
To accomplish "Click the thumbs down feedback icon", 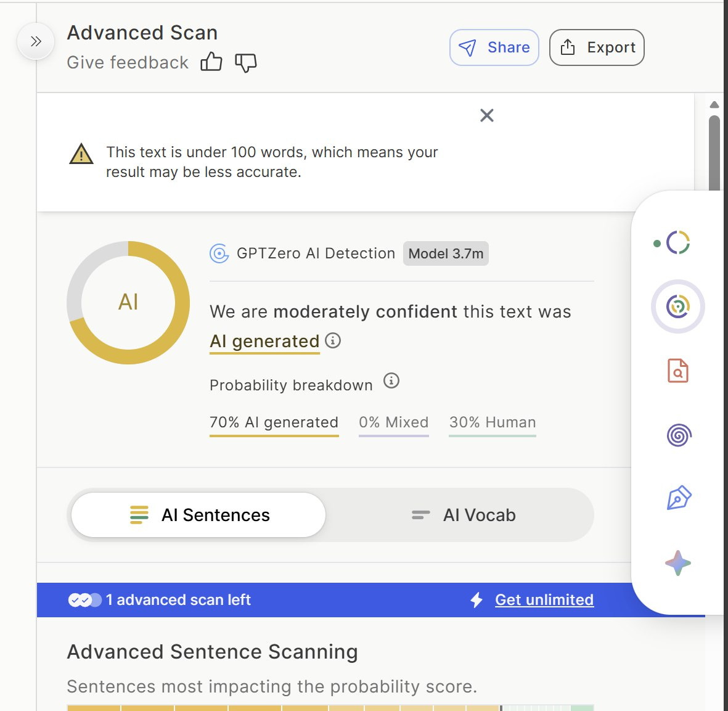I will click(x=245, y=62).
